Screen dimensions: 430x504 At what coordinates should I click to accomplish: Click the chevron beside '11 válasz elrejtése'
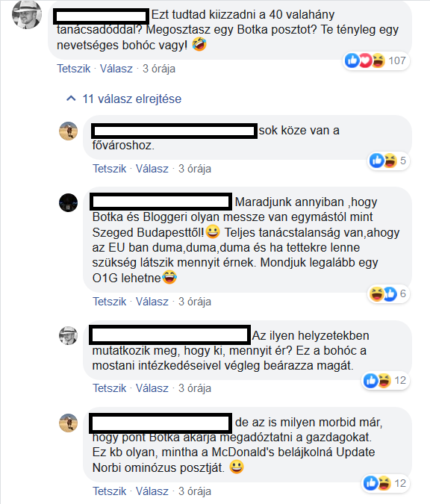[71, 99]
